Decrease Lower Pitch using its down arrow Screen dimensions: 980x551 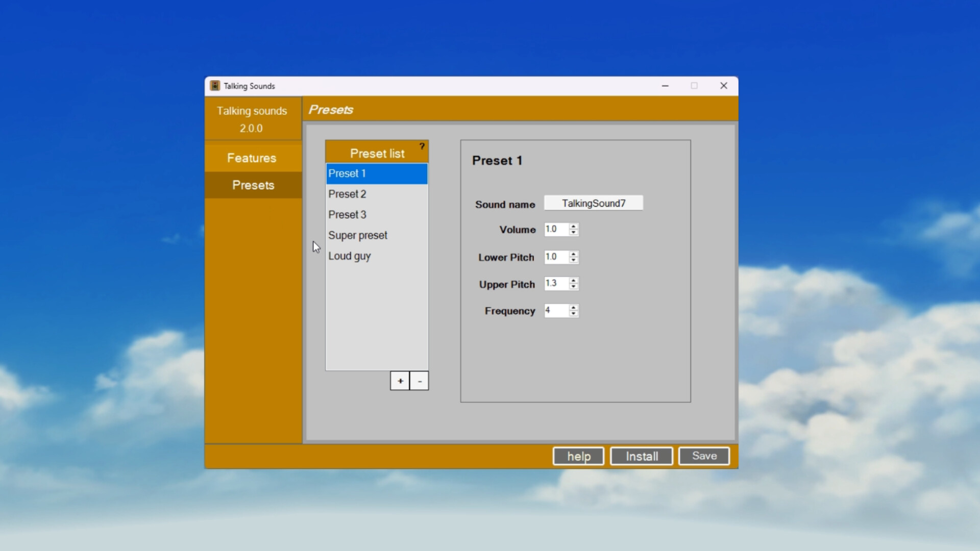(574, 260)
